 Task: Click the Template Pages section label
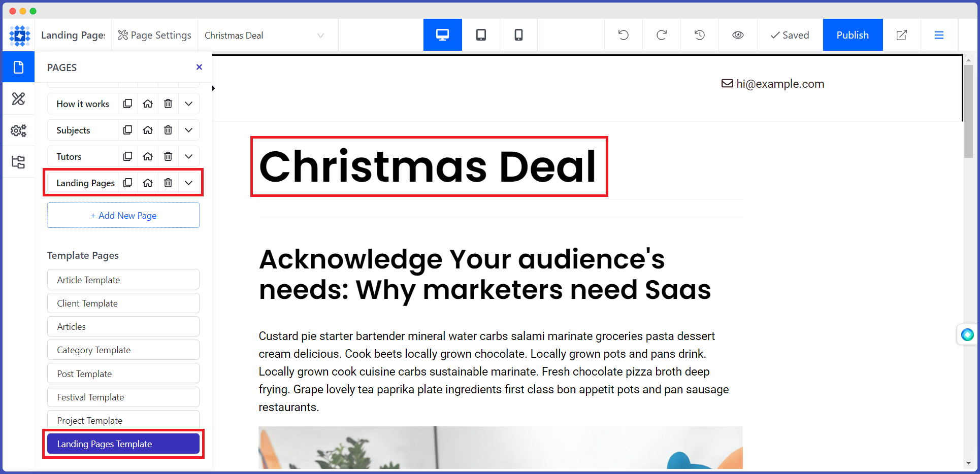pos(83,255)
